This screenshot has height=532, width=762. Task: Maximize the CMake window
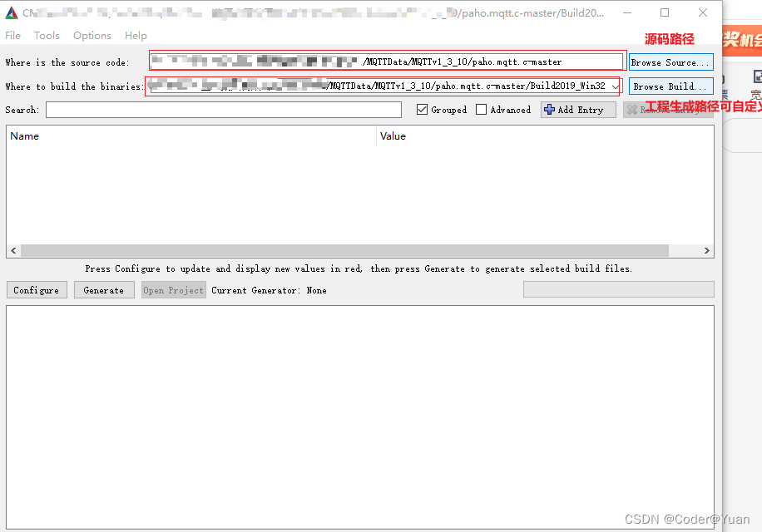pyautogui.click(x=665, y=12)
